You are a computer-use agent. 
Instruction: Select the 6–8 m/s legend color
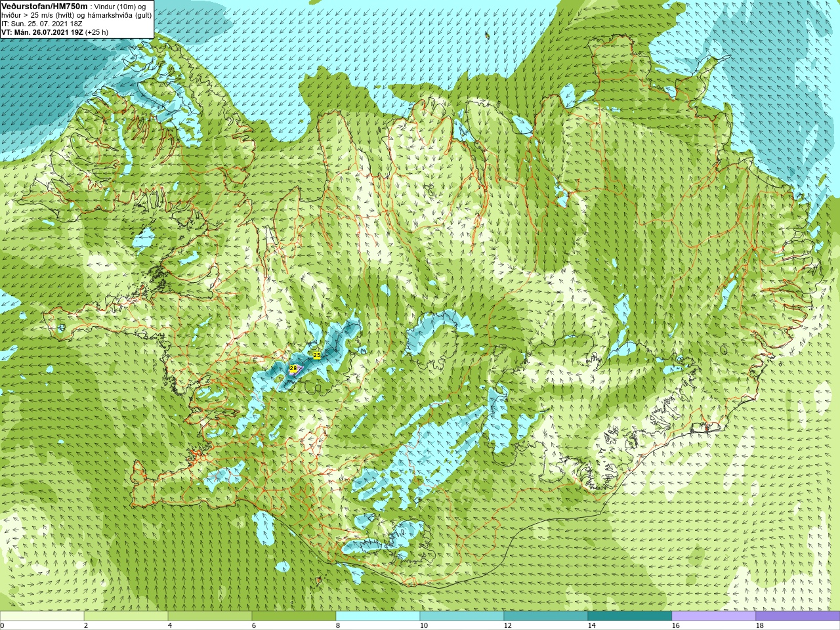tap(294, 616)
